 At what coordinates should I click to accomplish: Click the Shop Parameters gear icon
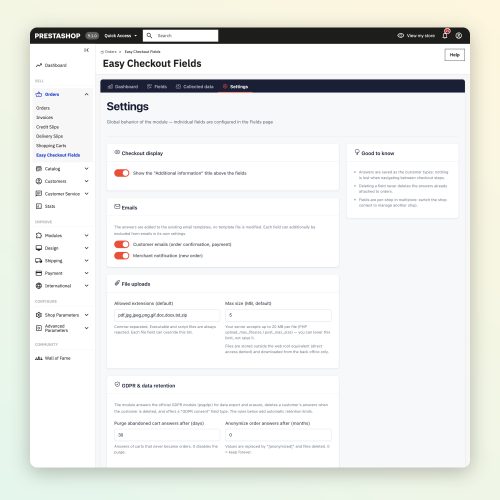[x=39, y=315]
